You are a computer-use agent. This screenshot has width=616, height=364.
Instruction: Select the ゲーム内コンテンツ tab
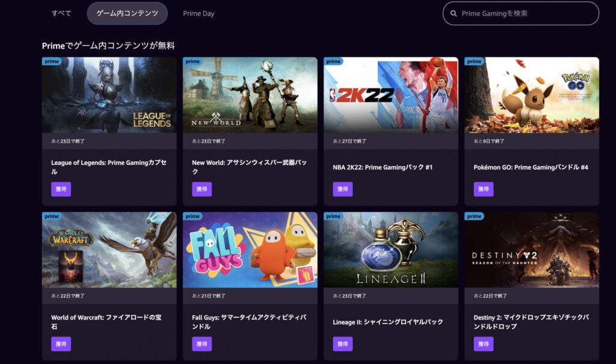[x=127, y=13]
